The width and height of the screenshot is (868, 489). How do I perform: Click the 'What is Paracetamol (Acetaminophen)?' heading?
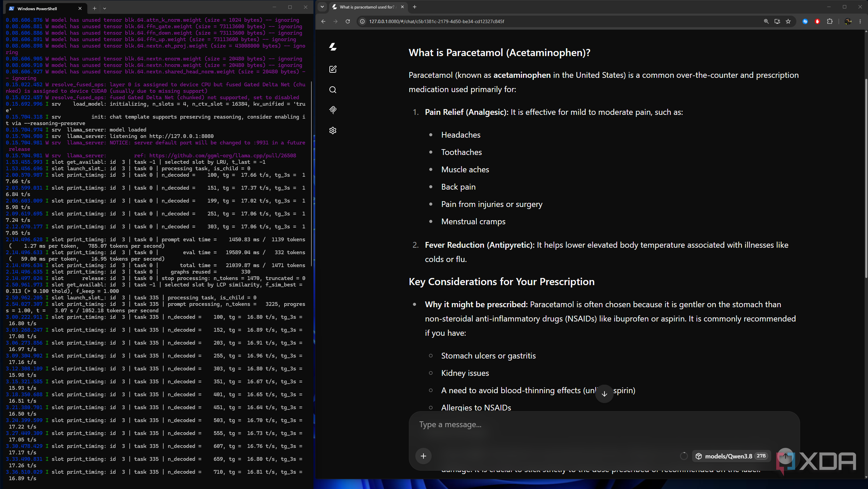point(499,53)
